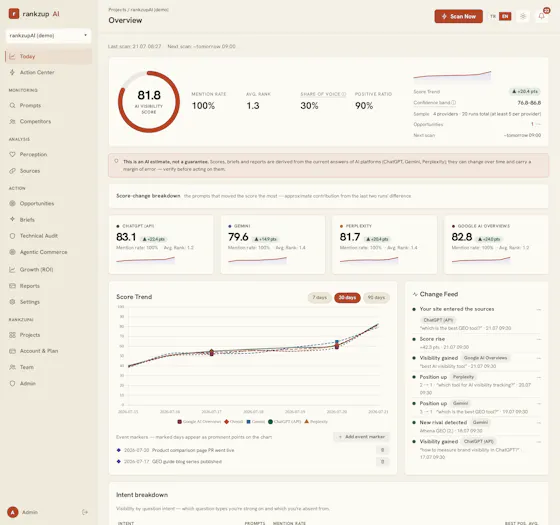Image resolution: width=560 pixels, height=525 pixels.
Task: Switch language to TR
Action: pyautogui.click(x=493, y=16)
